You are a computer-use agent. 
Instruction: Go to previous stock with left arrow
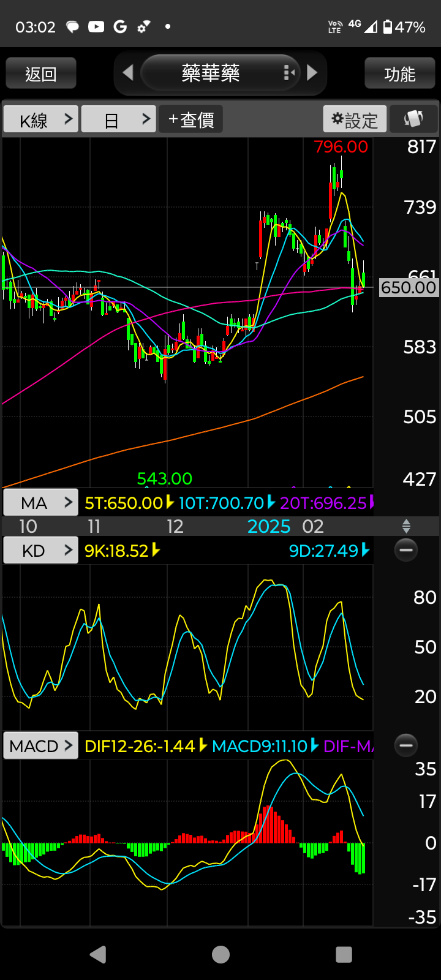point(127,73)
